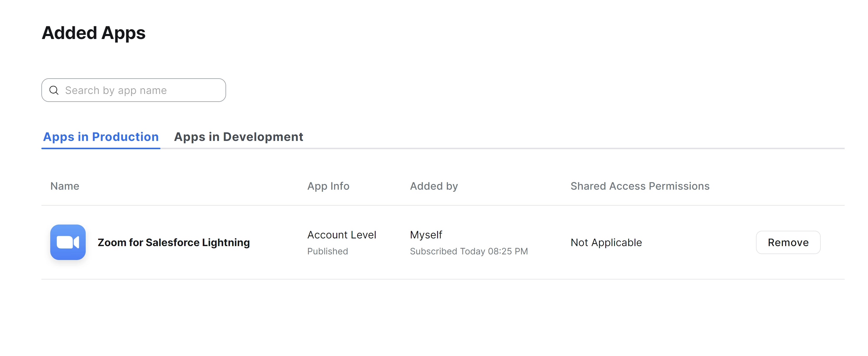Click Shared Access Permissions column header
Viewport: 868px width, 356px height.
pyautogui.click(x=640, y=186)
